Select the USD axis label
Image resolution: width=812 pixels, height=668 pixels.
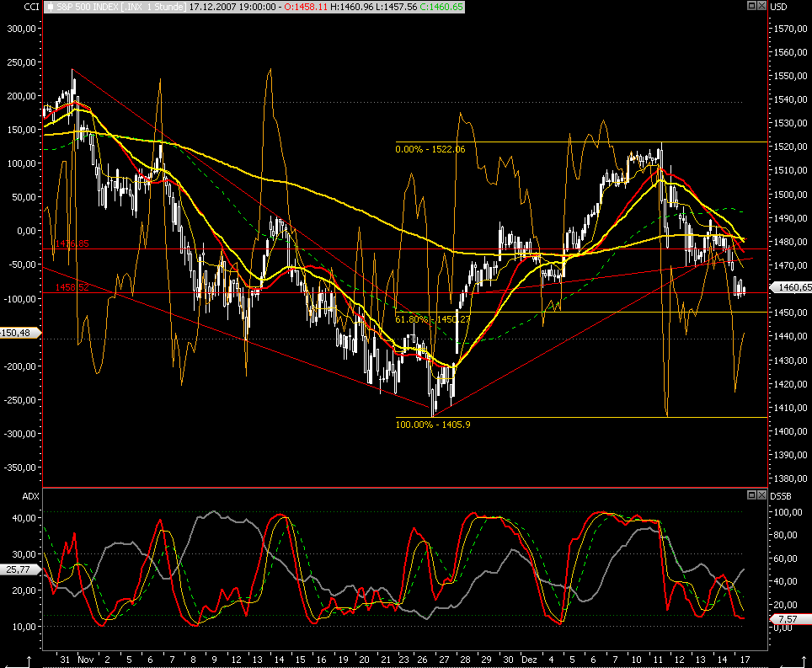778,7
